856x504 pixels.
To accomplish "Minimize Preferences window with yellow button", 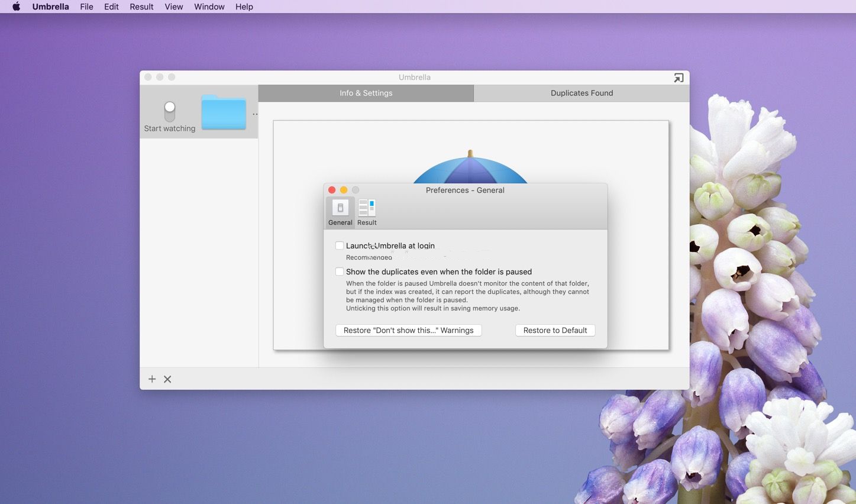I will 344,190.
